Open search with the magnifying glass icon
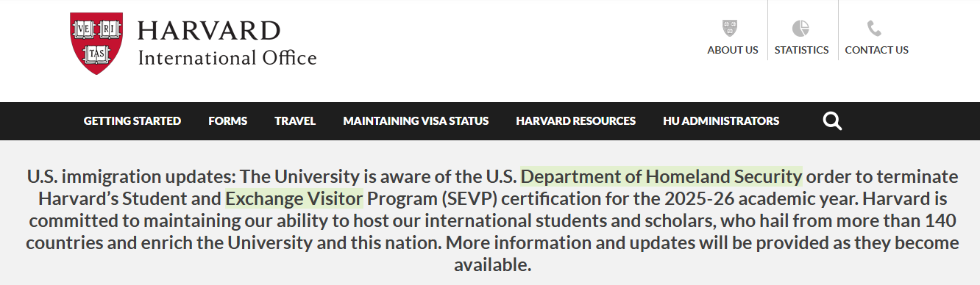 point(832,121)
